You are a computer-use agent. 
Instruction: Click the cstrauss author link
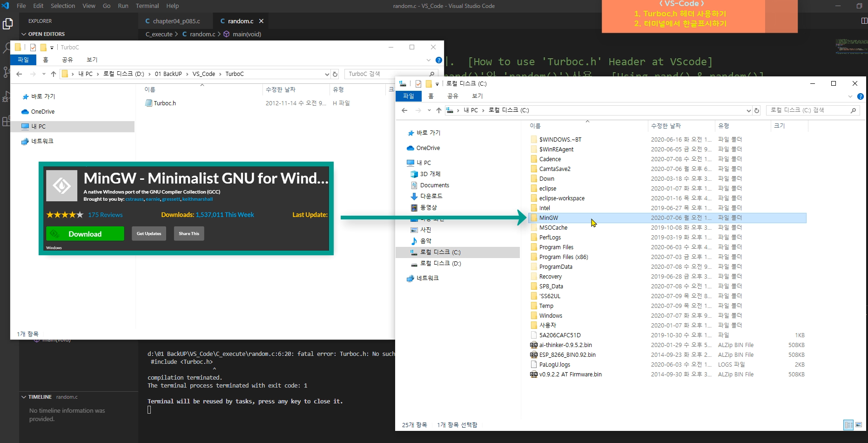point(135,199)
